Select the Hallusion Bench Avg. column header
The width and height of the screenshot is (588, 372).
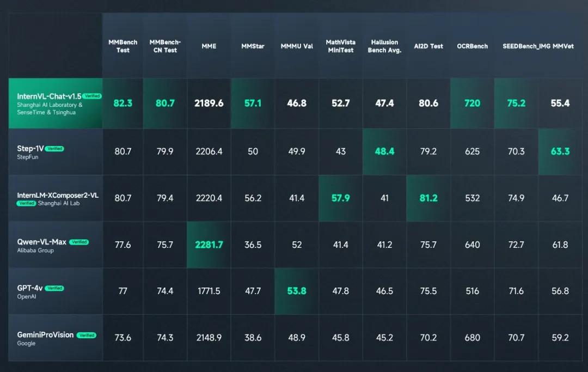point(384,46)
